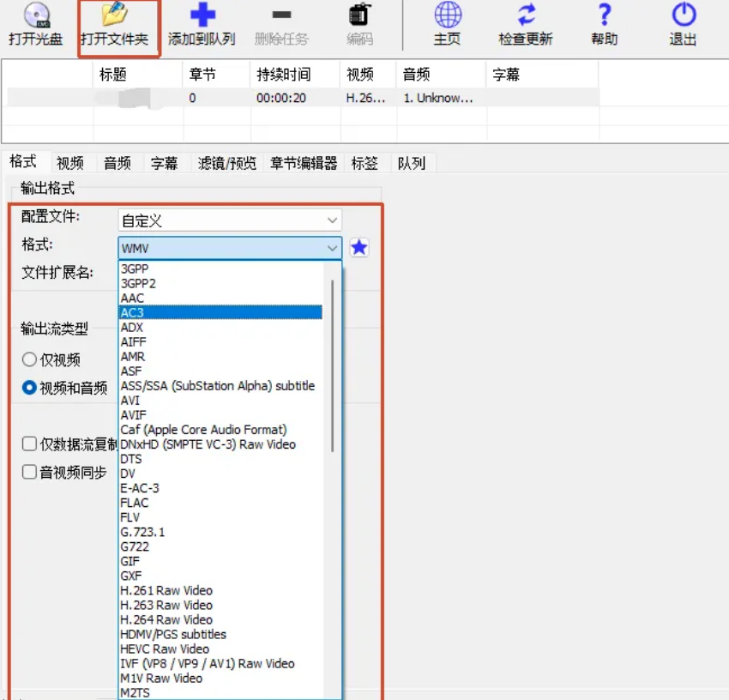Click the blue star favorite icon
The width and height of the screenshot is (729, 700).
pos(358,247)
